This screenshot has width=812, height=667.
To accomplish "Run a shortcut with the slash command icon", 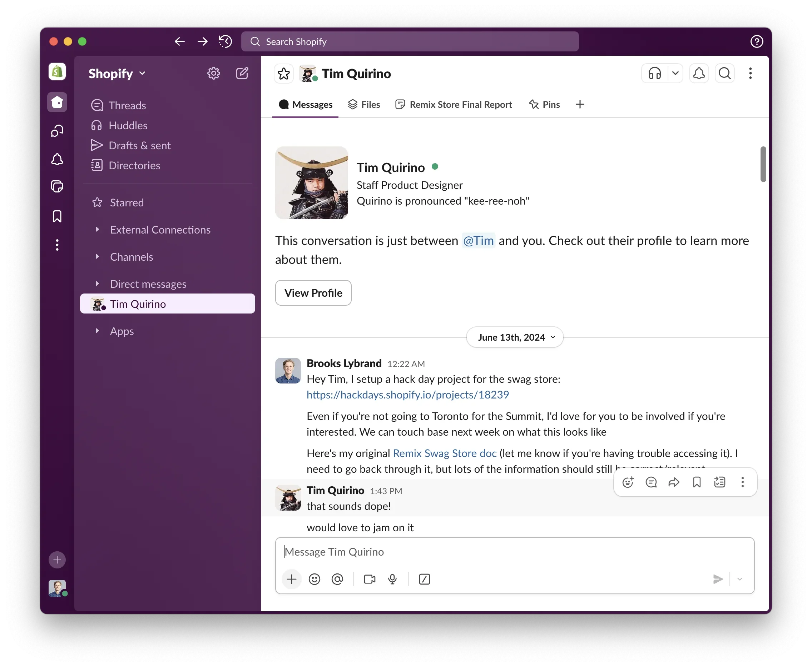I will point(424,579).
